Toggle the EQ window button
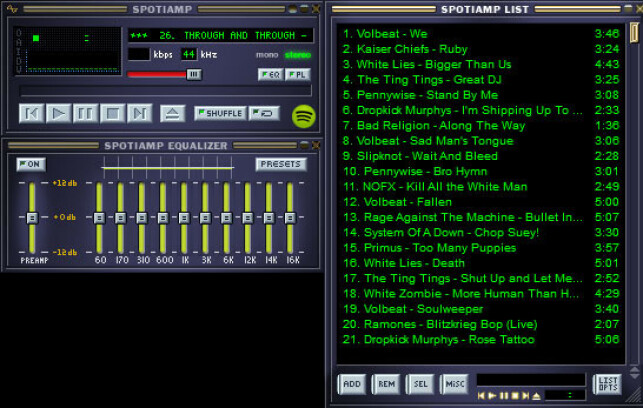 (271, 75)
